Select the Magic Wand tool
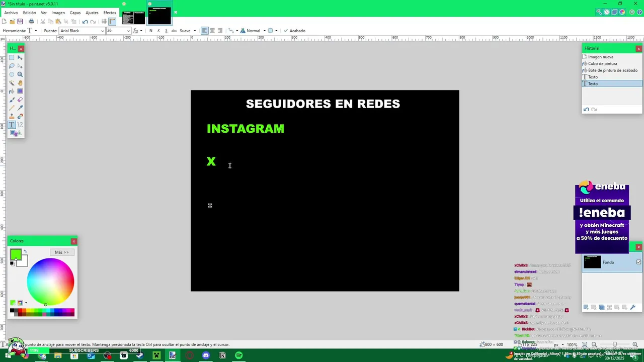 pos(12,83)
